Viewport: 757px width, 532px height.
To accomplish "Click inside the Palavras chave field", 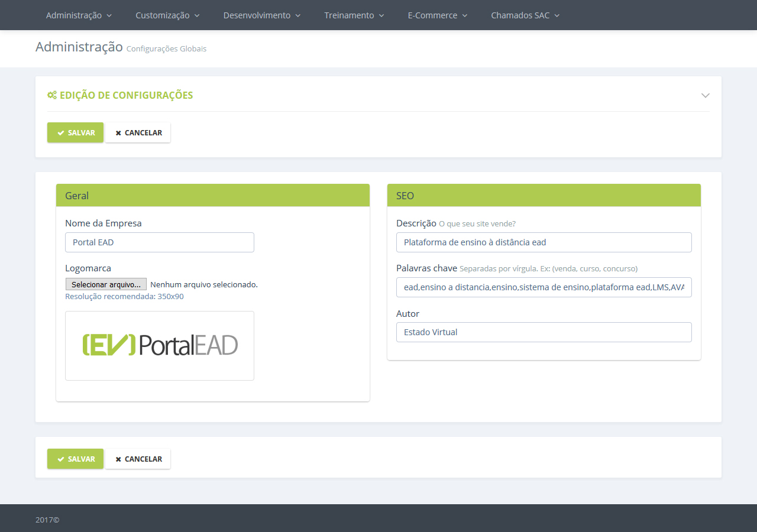I will (544, 287).
